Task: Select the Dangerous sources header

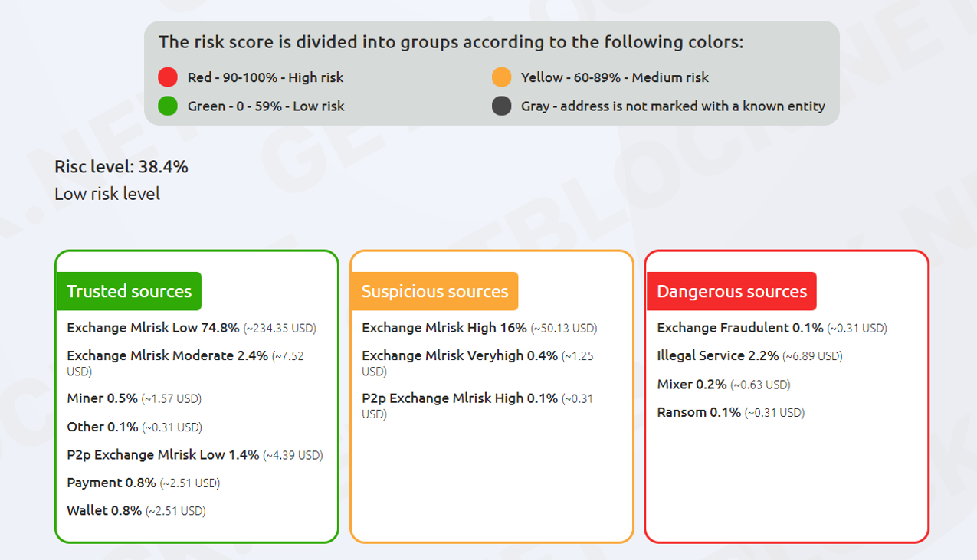Action: tap(732, 291)
